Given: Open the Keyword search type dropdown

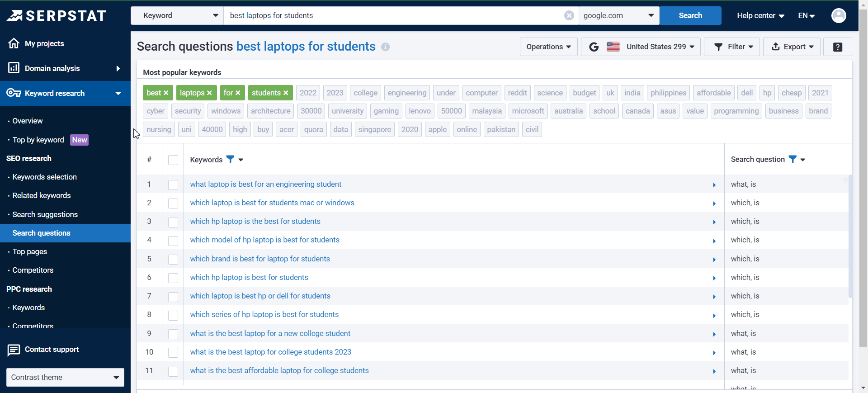Looking at the screenshot, I should pos(177,15).
